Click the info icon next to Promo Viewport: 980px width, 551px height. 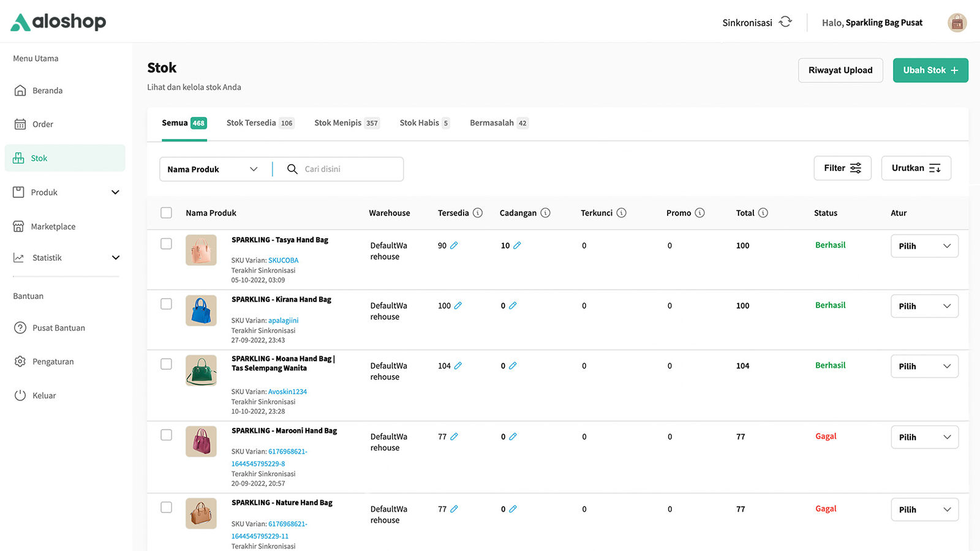[x=699, y=213]
